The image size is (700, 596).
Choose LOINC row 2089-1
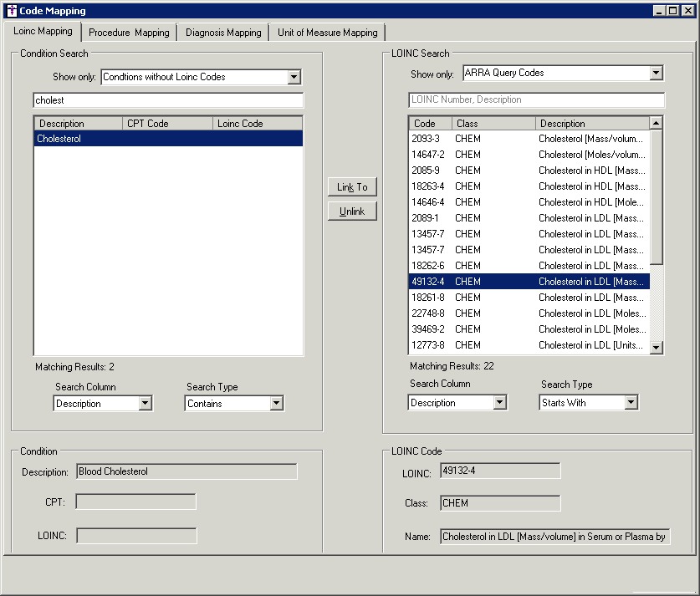[529, 218]
